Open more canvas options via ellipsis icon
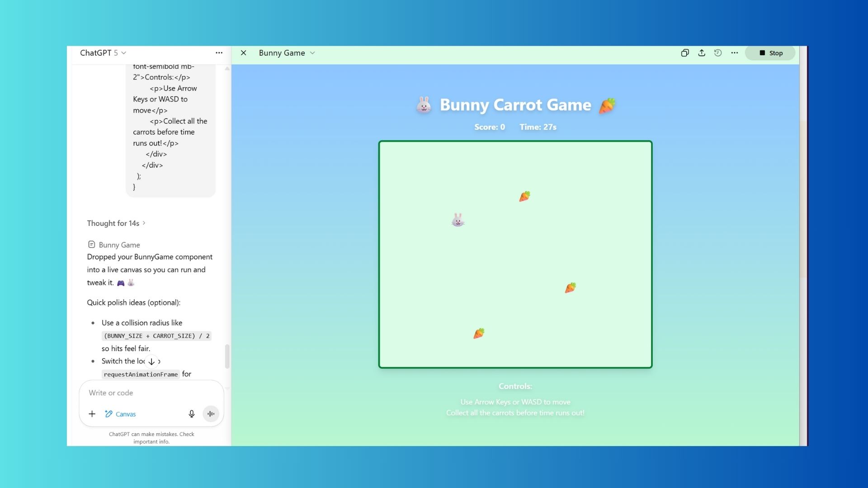This screenshot has height=488, width=868. [x=734, y=53]
